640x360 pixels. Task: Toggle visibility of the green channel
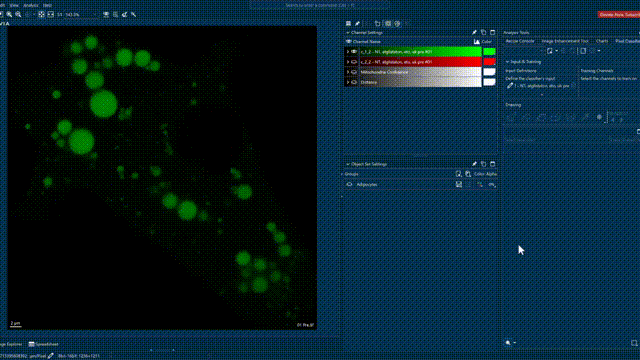[x=354, y=52]
